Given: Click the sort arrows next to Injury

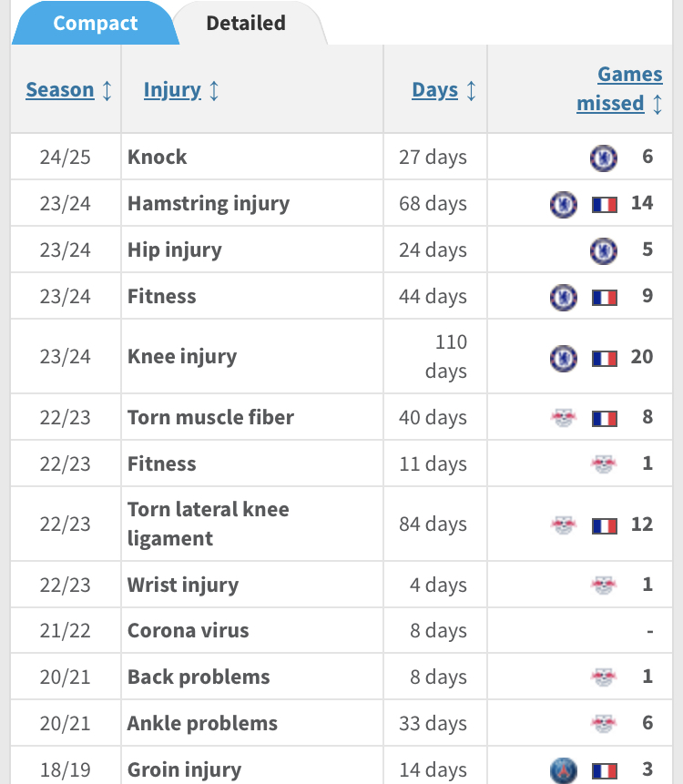Looking at the screenshot, I should point(214,90).
